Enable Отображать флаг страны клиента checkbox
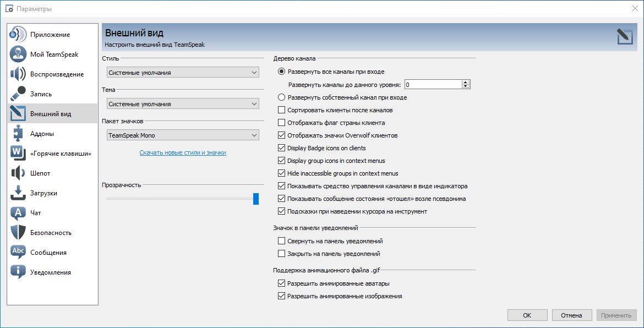644x328 pixels. 281,122
